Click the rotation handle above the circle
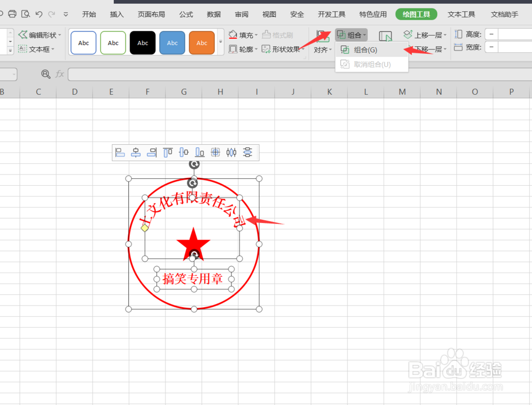This screenshot has width=532, height=405. tap(194, 164)
